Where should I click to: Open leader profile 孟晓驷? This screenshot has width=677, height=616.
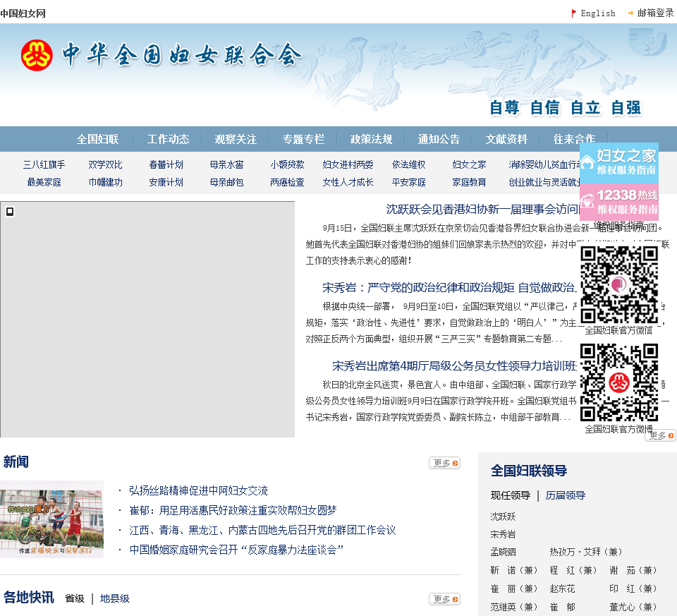[503, 552]
